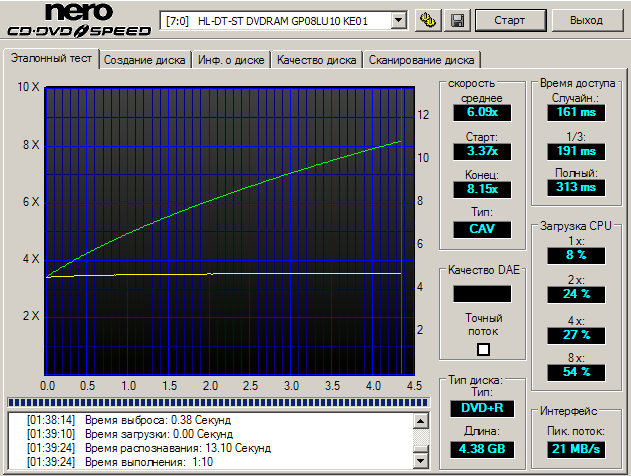Click the log scrollbar thumb
Screen dimensions: 631x476
(x=421, y=449)
